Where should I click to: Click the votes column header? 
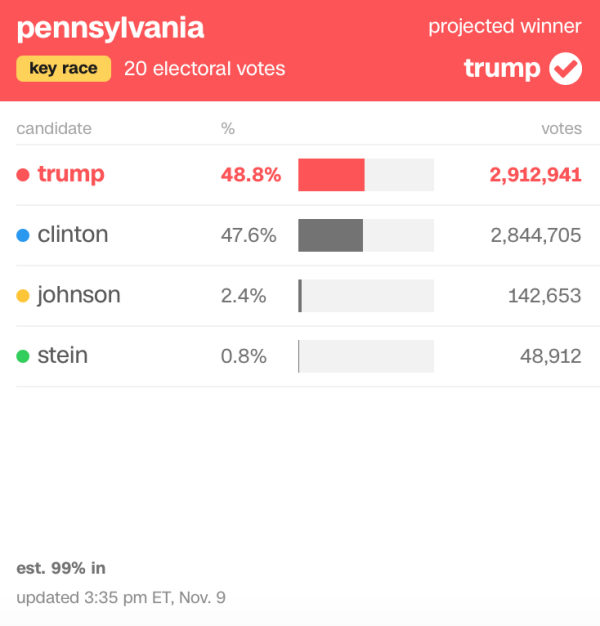coord(561,128)
